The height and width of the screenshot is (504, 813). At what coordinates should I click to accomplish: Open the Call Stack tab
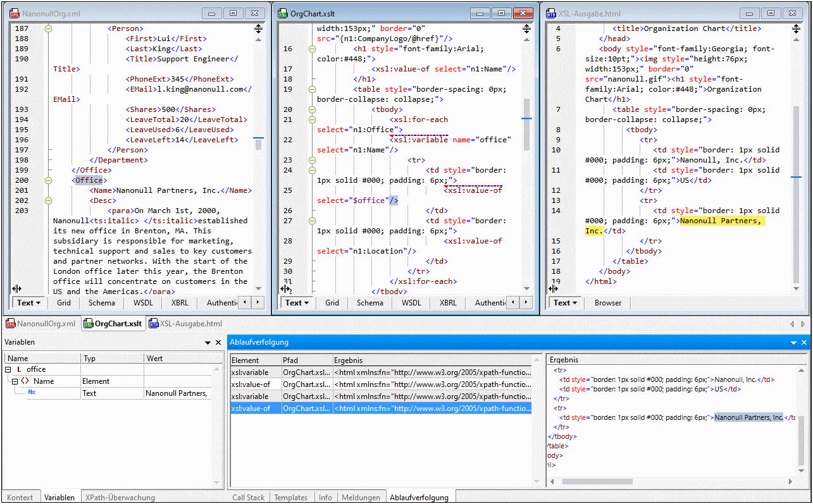[248, 498]
